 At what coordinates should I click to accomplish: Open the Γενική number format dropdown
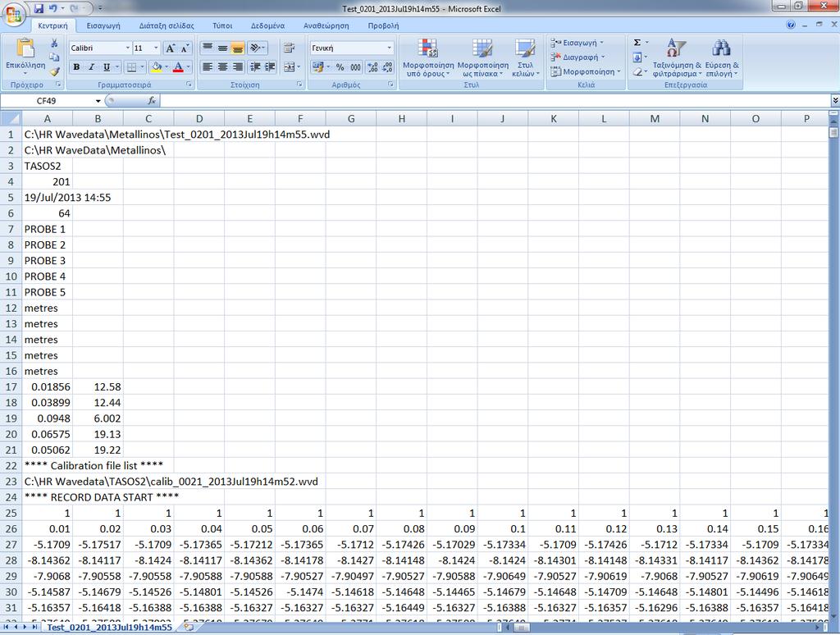click(x=390, y=48)
